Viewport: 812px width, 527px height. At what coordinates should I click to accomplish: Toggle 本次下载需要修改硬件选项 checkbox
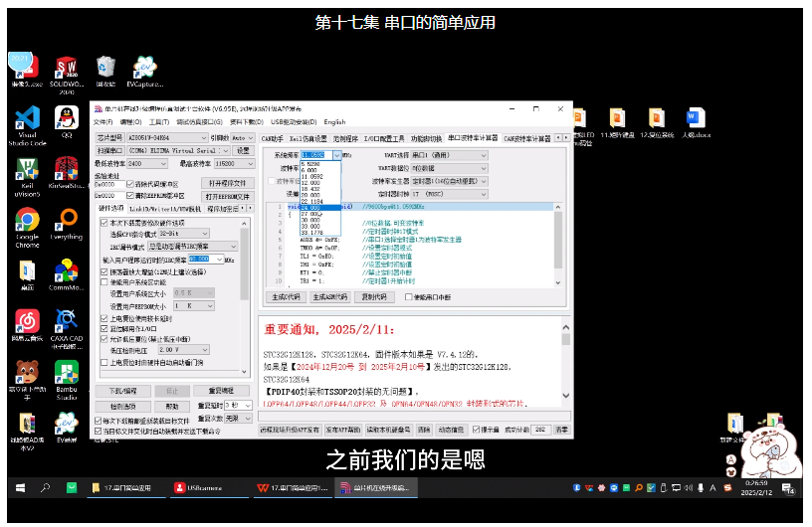104,223
